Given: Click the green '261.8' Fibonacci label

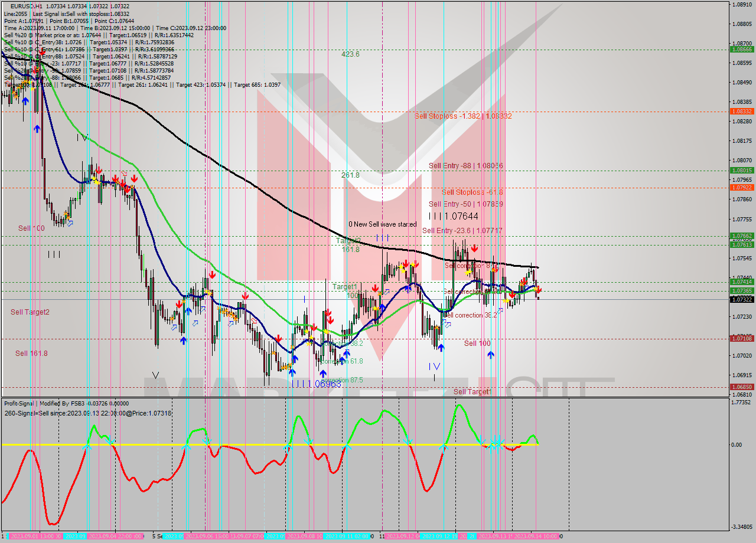Looking at the screenshot, I should tap(350, 175).
